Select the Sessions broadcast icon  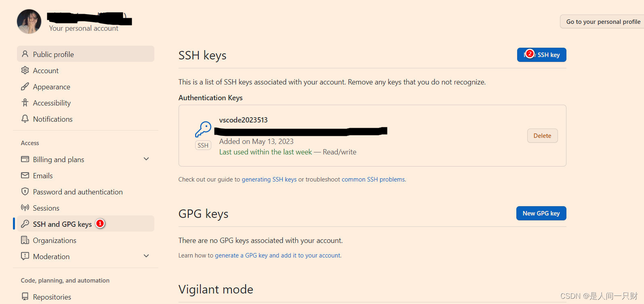[25, 208]
